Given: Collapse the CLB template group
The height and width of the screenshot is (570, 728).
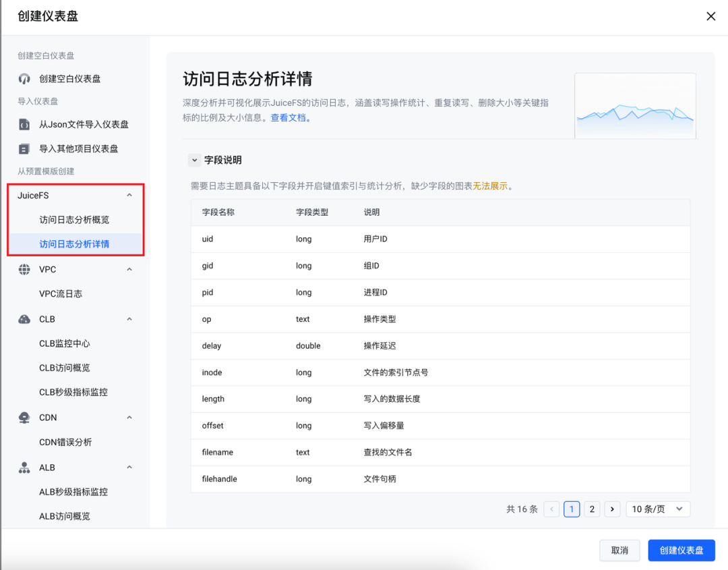Looking at the screenshot, I should [129, 320].
